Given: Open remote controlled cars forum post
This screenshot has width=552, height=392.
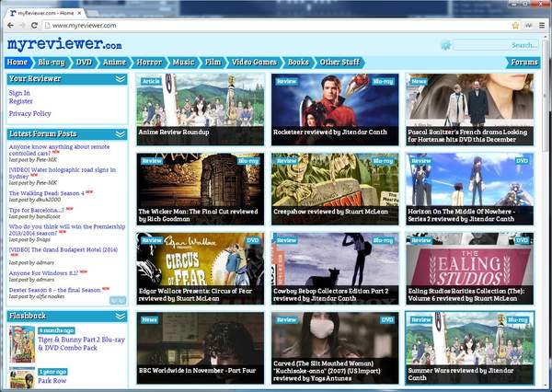Looking at the screenshot, I should (x=59, y=150).
